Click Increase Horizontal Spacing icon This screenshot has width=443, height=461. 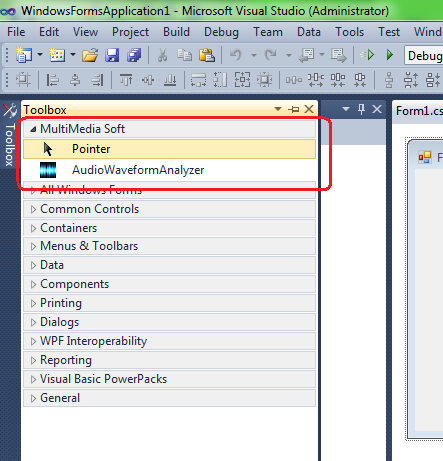[316, 80]
